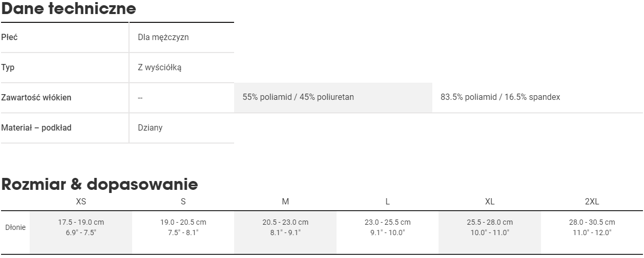The width and height of the screenshot is (644, 258).
Task: Click the '55% poliamid / 45% poliuretan' cell
Action: pos(298,97)
